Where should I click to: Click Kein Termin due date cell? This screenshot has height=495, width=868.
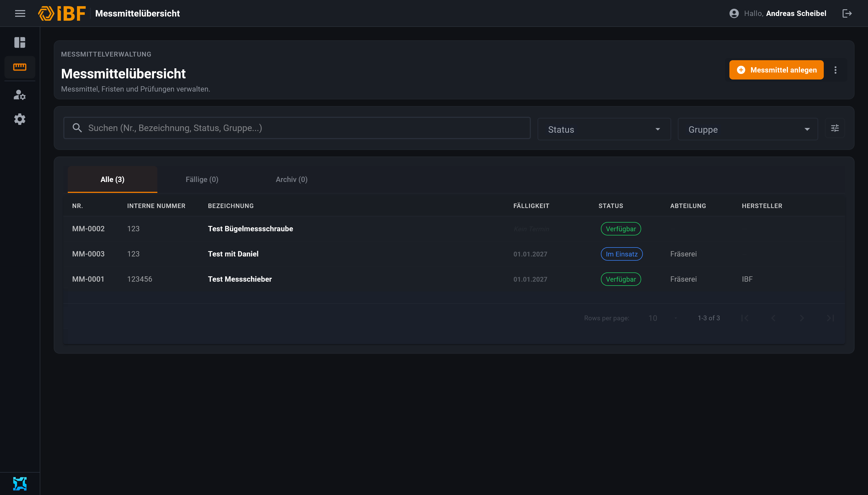point(531,229)
